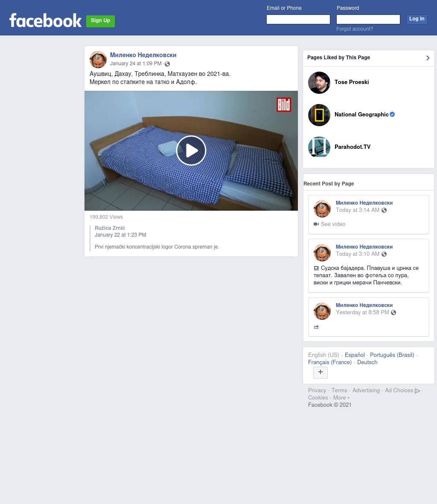437x504 pixels.
Task: Click the globe privacy icon on January 24 post
Action: pos(167,64)
